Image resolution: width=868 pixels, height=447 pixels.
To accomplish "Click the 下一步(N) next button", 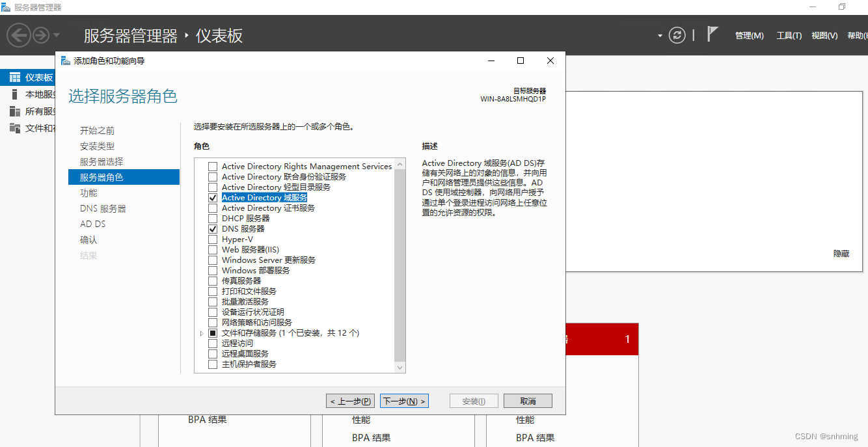I will click(404, 401).
